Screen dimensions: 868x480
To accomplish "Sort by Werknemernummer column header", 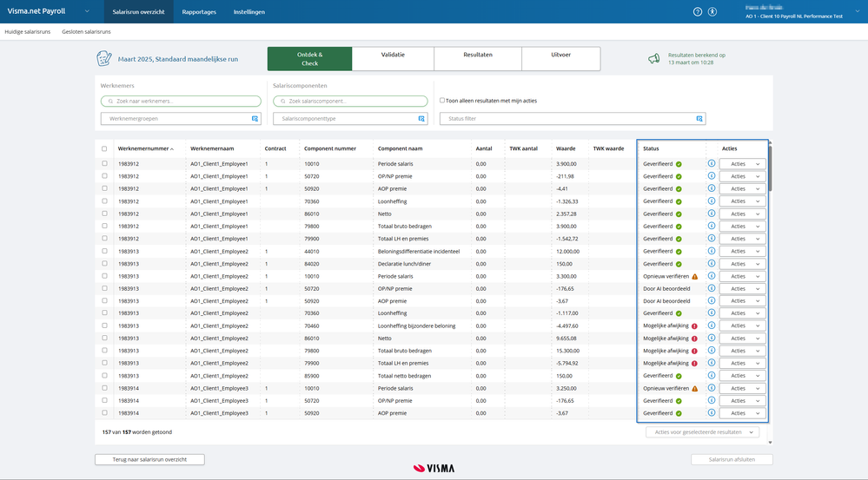I will [146, 148].
